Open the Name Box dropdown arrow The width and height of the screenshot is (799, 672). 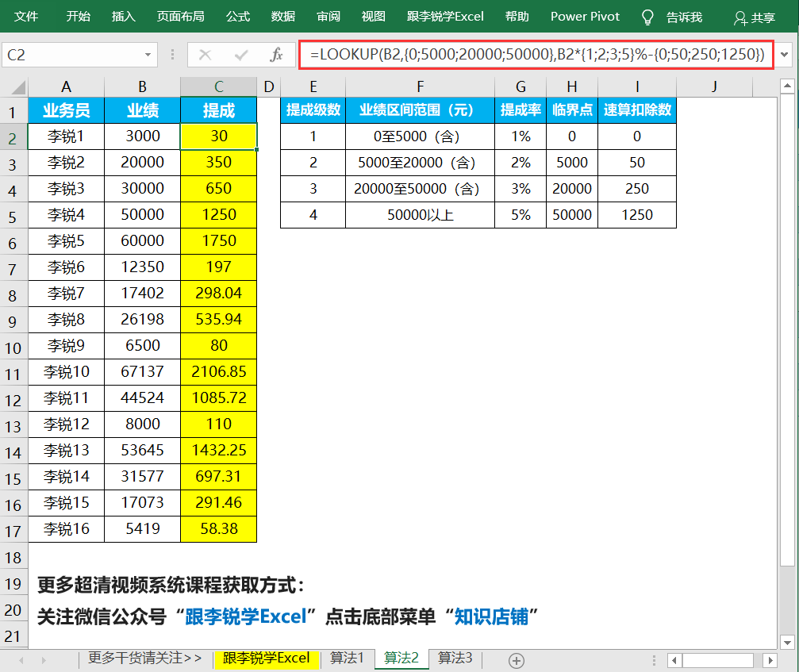pyautogui.click(x=148, y=55)
